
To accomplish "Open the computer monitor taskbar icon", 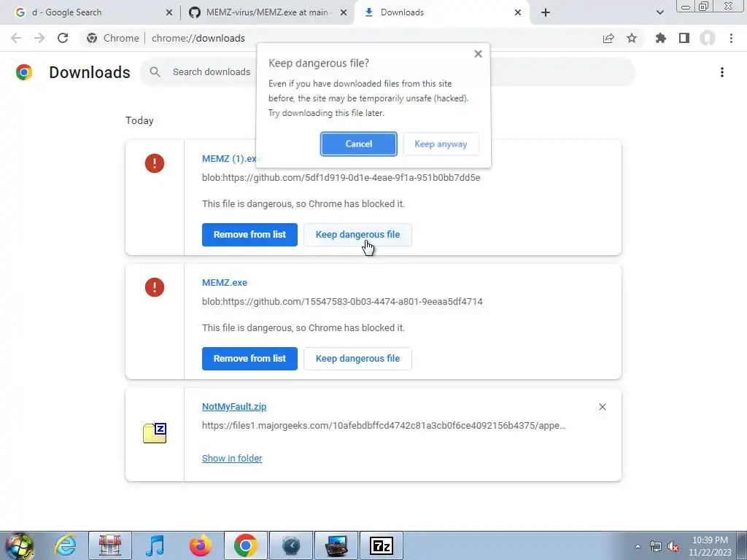I will click(x=336, y=545).
